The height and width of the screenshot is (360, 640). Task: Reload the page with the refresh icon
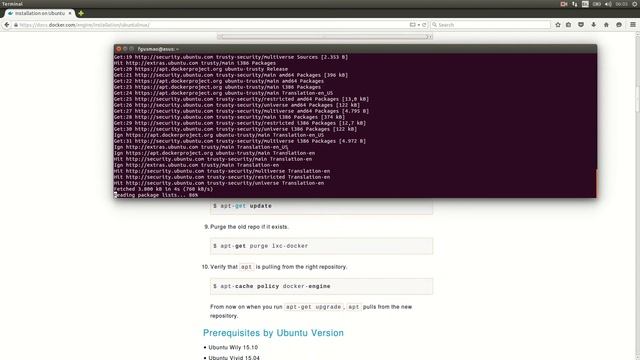coord(424,25)
